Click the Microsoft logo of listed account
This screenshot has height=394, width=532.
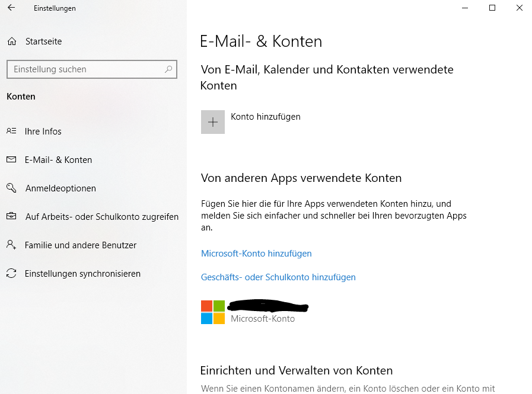pyautogui.click(x=213, y=312)
